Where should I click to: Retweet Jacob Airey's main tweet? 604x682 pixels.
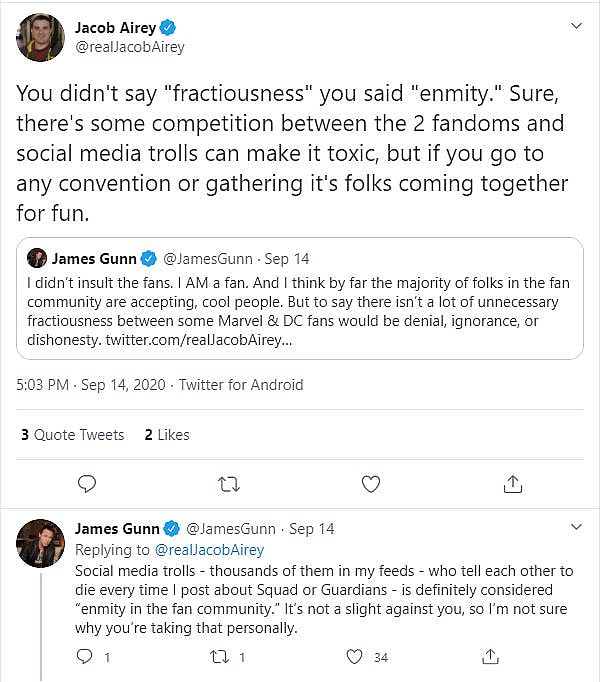click(x=229, y=484)
